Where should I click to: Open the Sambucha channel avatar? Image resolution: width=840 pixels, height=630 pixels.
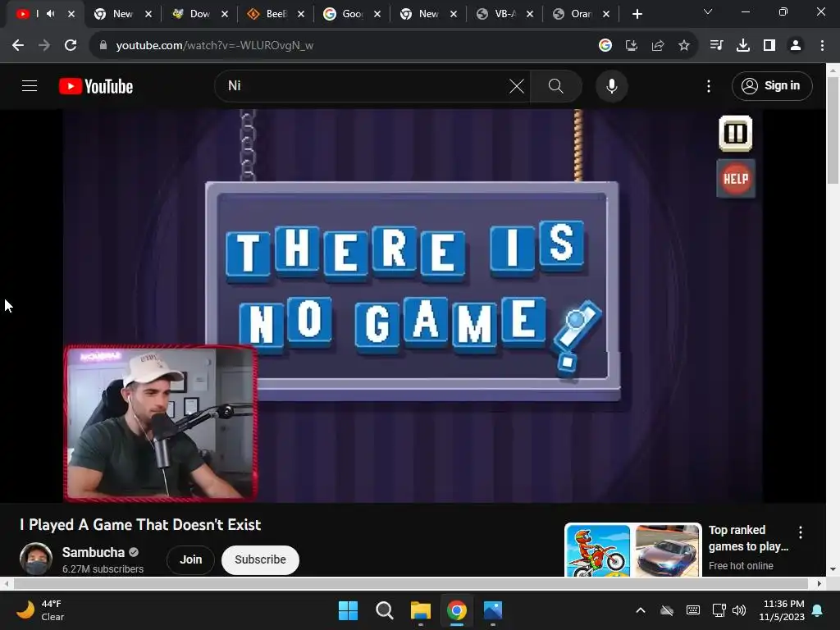[36, 558]
